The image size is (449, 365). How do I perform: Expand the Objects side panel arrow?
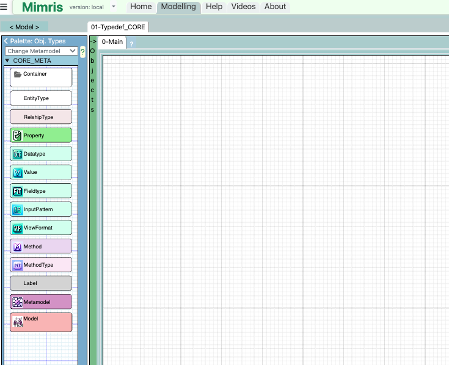point(93,41)
